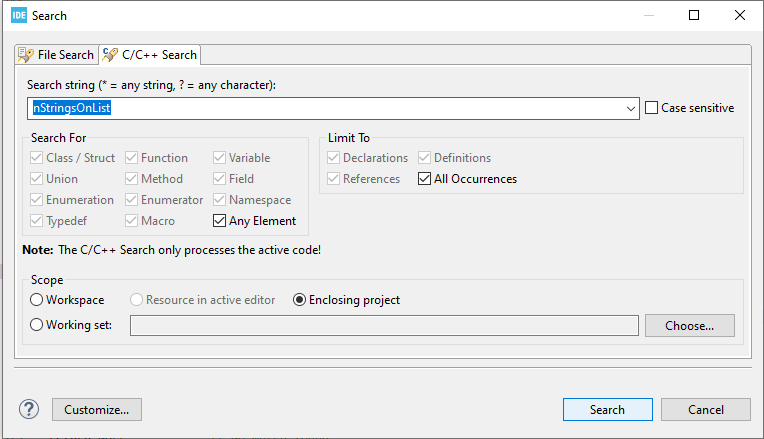Uncheck the All Occurrences checkbox

tap(424, 179)
